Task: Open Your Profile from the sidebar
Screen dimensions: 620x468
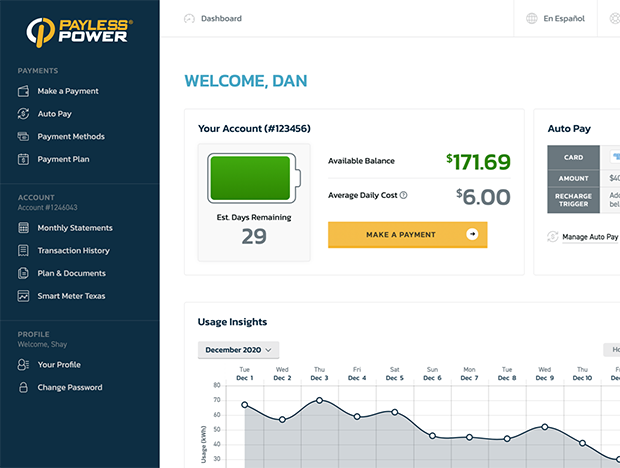Action: (59, 365)
